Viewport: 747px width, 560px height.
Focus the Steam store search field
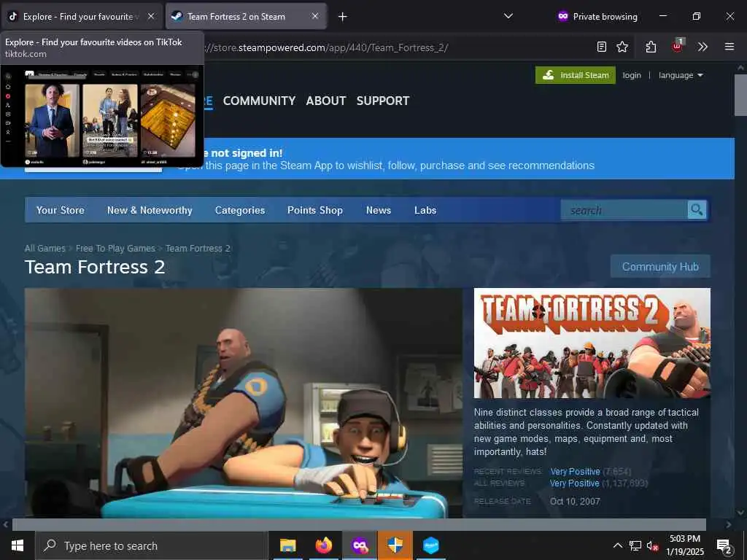click(624, 210)
